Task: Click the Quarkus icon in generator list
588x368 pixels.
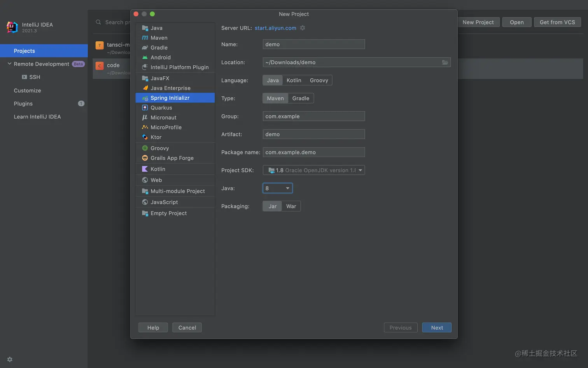Action: [145, 108]
